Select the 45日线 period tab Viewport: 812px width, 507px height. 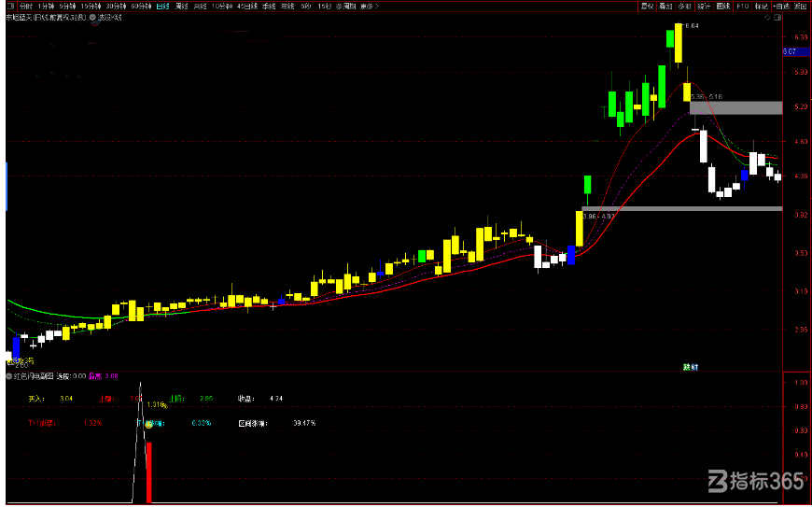point(246,7)
